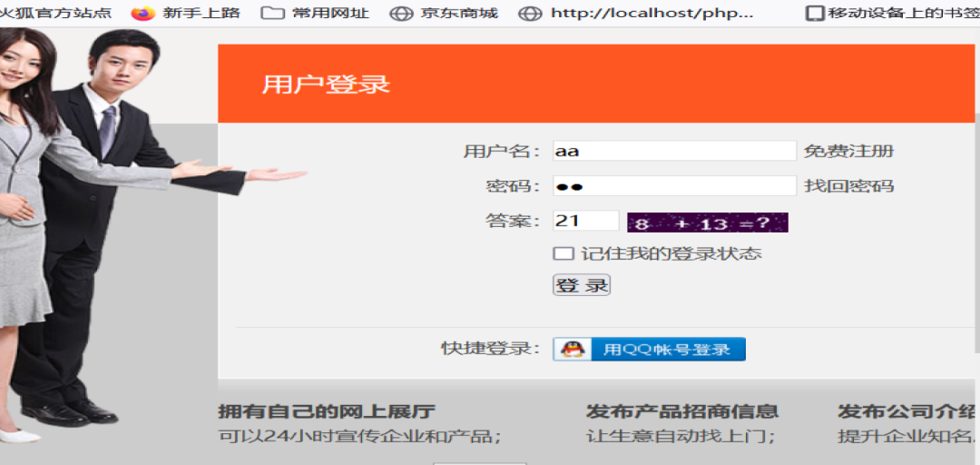Click the 用户名 input field containing aa
The height and width of the screenshot is (465, 980).
(x=674, y=151)
